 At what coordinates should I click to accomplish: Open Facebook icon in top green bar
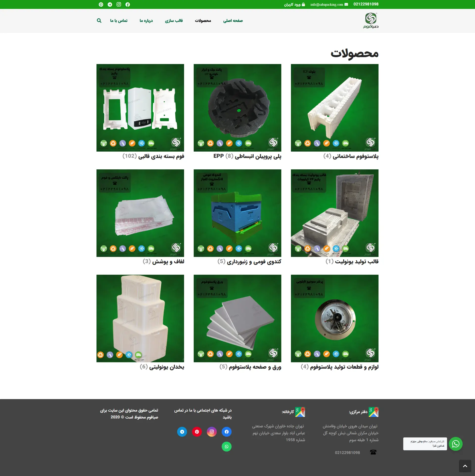[128, 4]
